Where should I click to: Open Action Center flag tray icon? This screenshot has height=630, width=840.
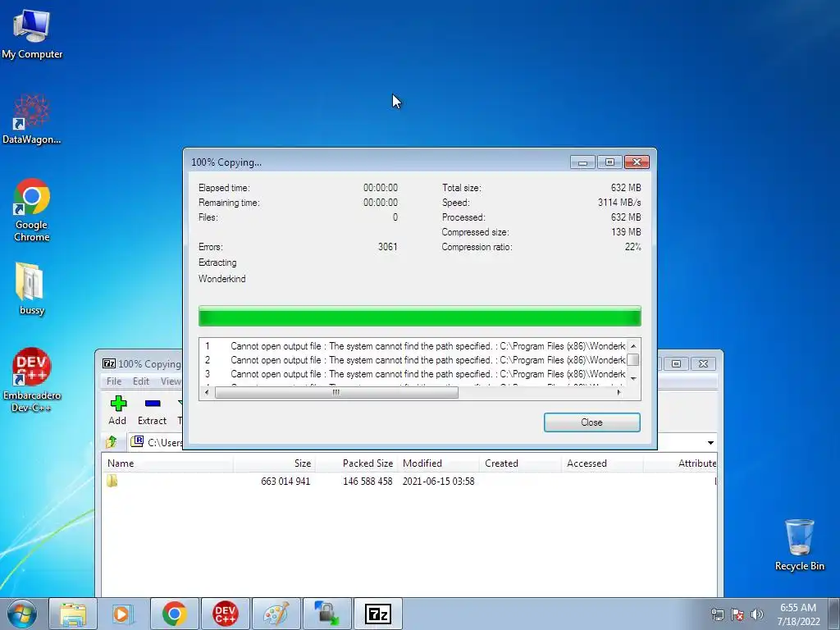[737, 614]
